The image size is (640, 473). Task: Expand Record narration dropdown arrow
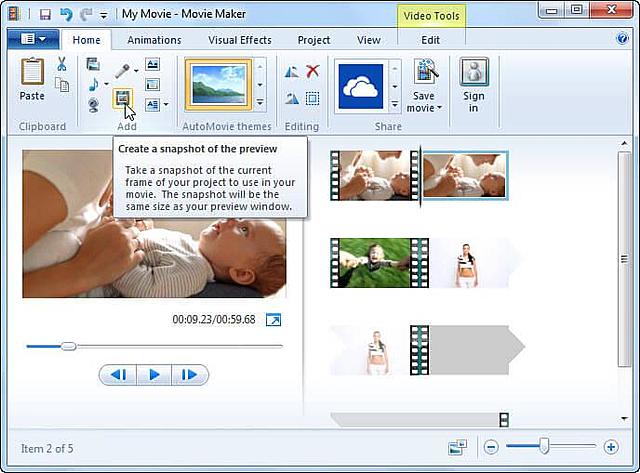[x=136, y=71]
